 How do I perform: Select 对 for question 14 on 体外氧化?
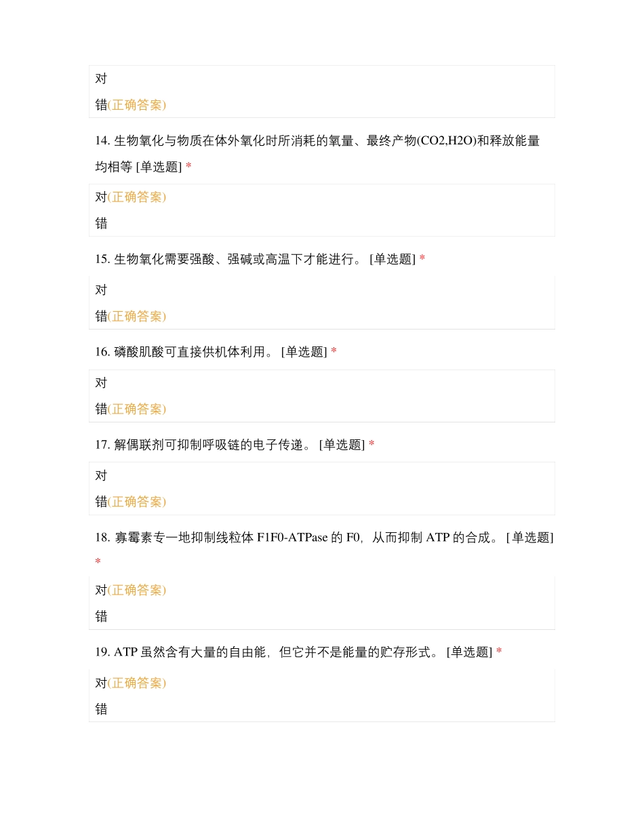102,197
